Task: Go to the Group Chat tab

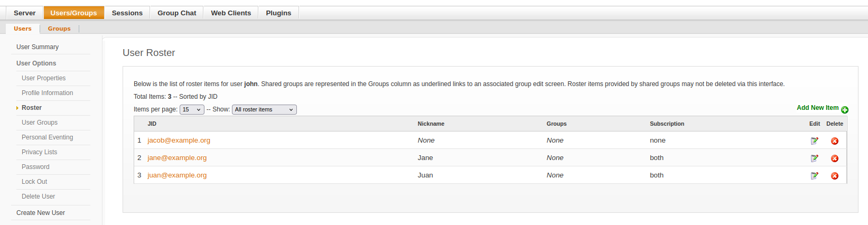Action: pos(176,13)
